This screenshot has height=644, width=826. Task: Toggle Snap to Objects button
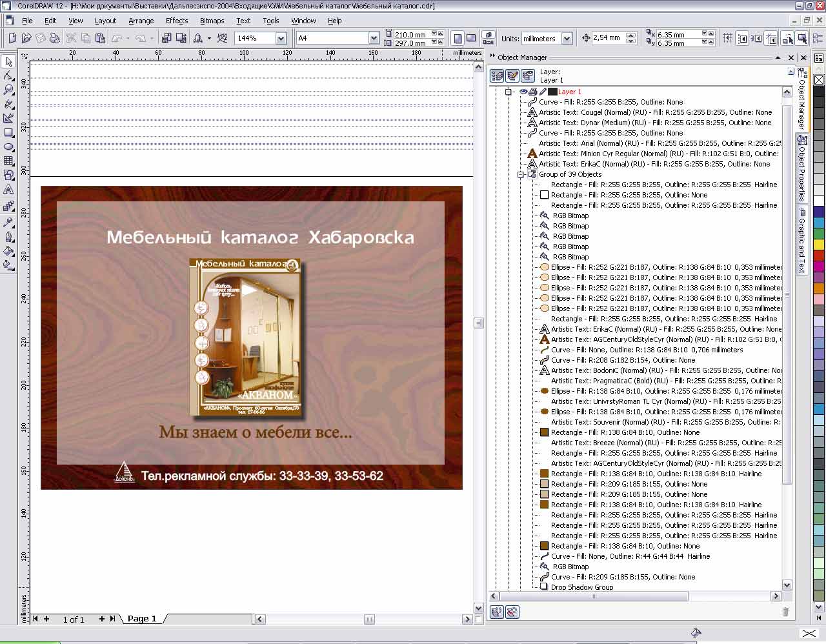[756, 38]
